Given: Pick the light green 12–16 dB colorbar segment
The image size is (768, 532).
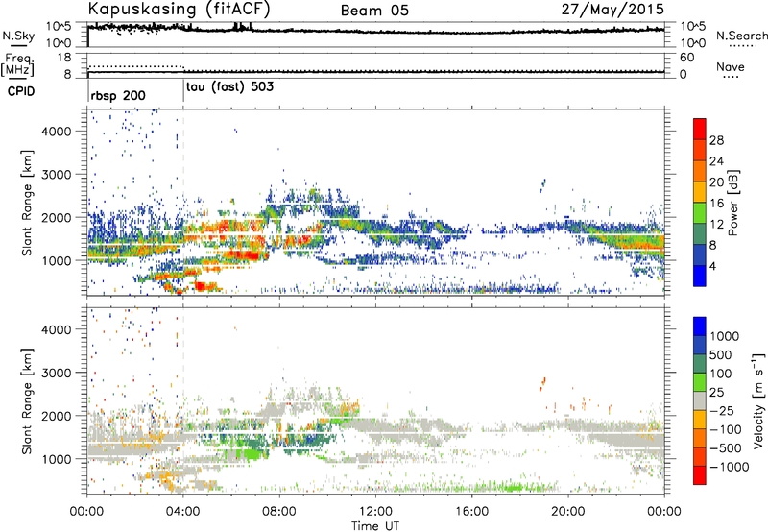Looking at the screenshot, I should point(700,213).
